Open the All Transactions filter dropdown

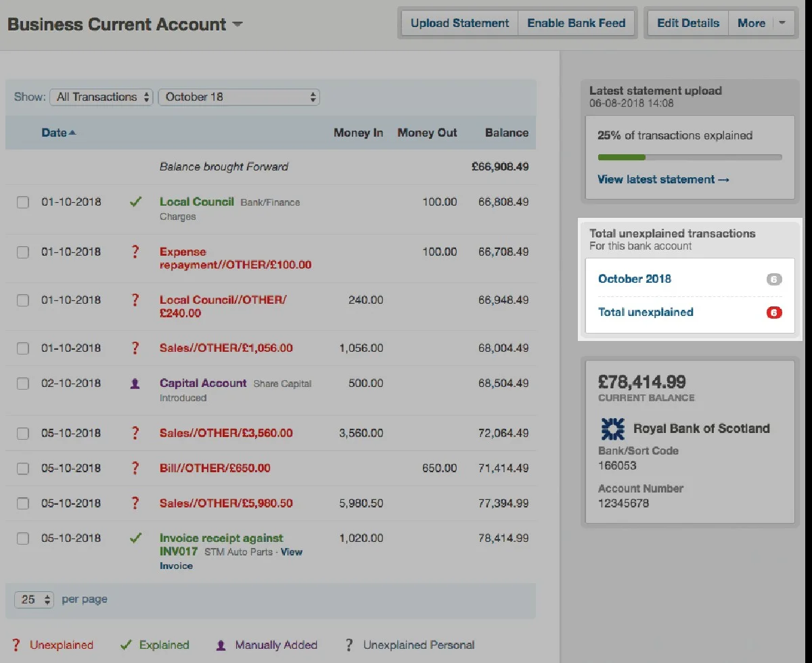[101, 97]
